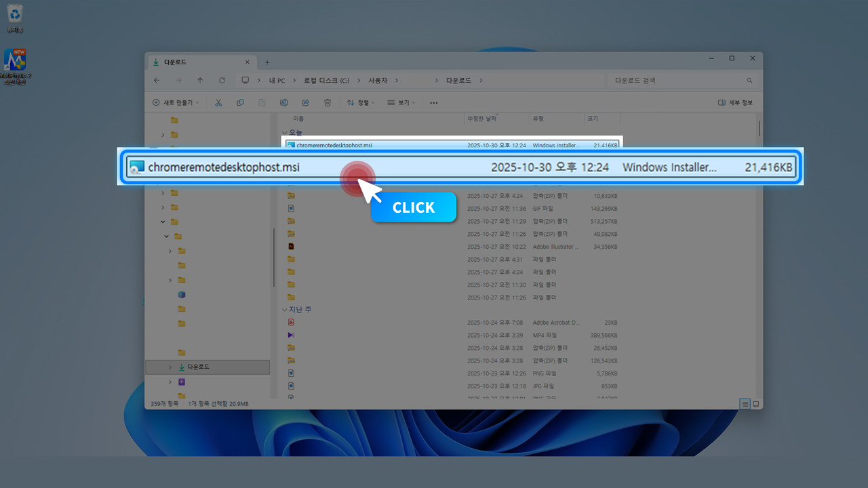Image resolution: width=868 pixels, height=488 pixels.
Task: Open the three-dot See more menu
Action: click(434, 103)
